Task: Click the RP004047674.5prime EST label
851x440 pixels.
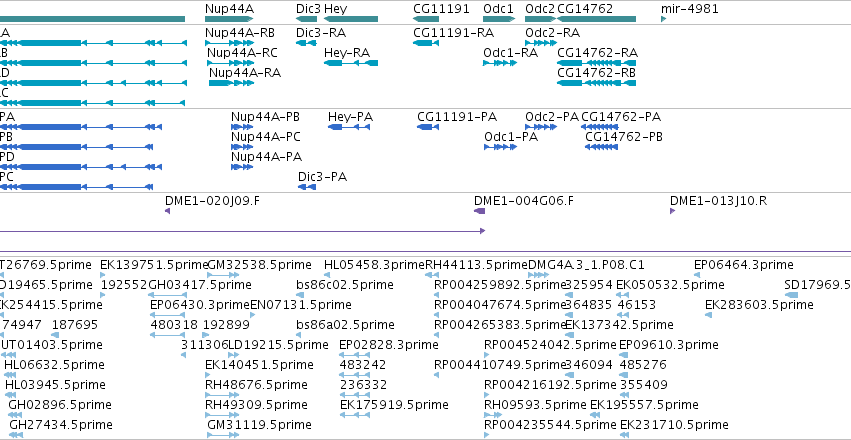Action: [x=500, y=305]
